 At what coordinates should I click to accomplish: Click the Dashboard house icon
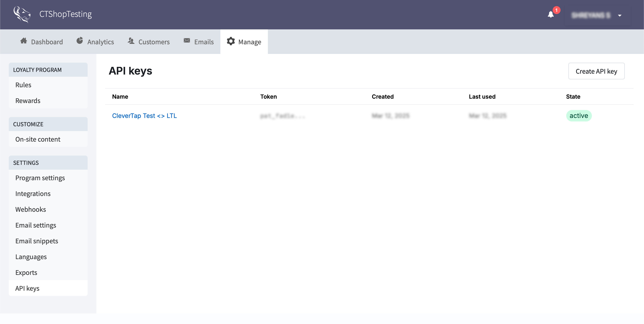click(x=24, y=41)
